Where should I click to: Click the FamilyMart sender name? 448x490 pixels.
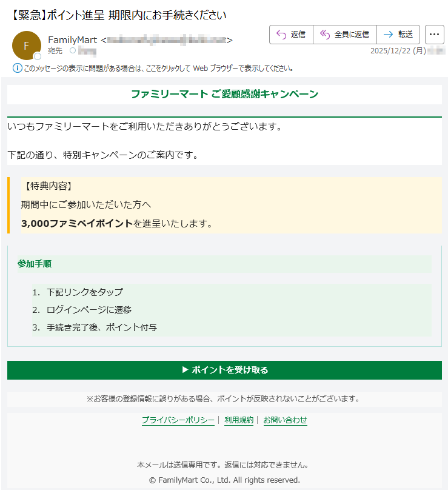72,40
